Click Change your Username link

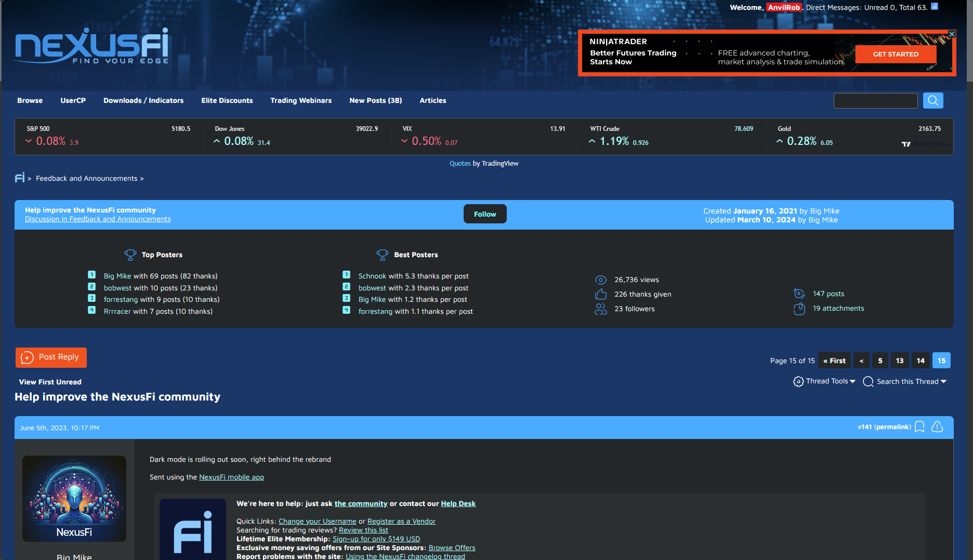pyautogui.click(x=317, y=521)
